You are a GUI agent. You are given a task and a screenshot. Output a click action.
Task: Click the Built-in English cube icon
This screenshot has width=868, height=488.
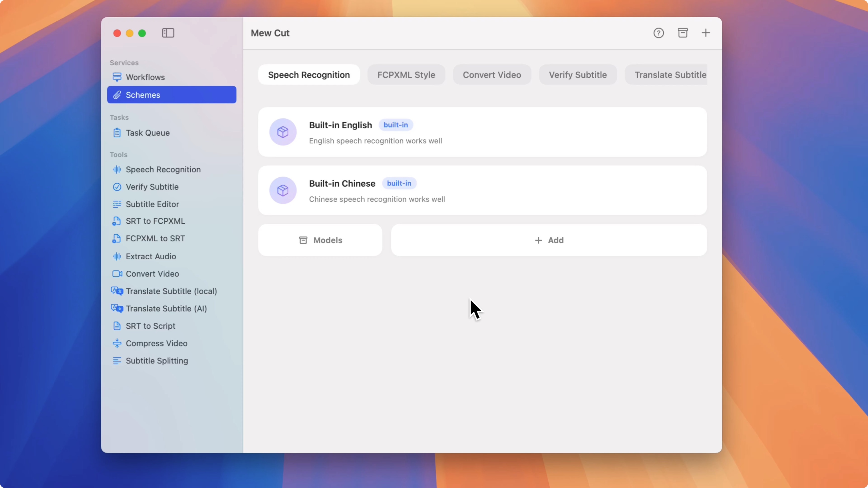[x=283, y=132]
